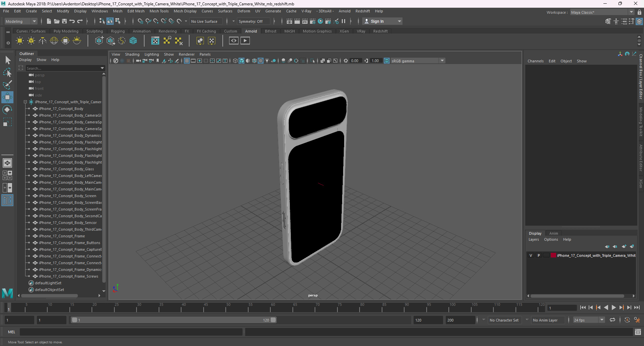Click the new scene icon
The height and width of the screenshot is (346, 644).
pos(49,21)
